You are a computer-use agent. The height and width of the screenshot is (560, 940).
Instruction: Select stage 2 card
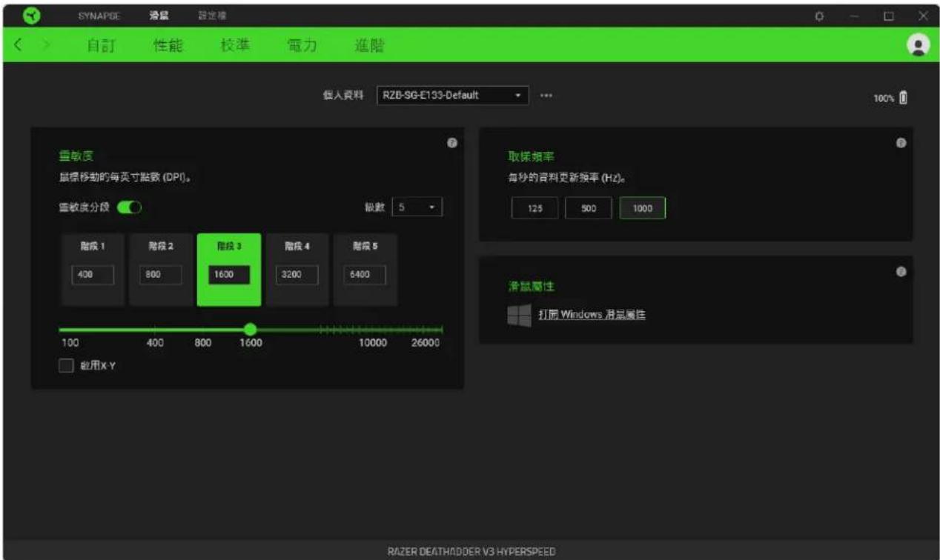pos(161,270)
